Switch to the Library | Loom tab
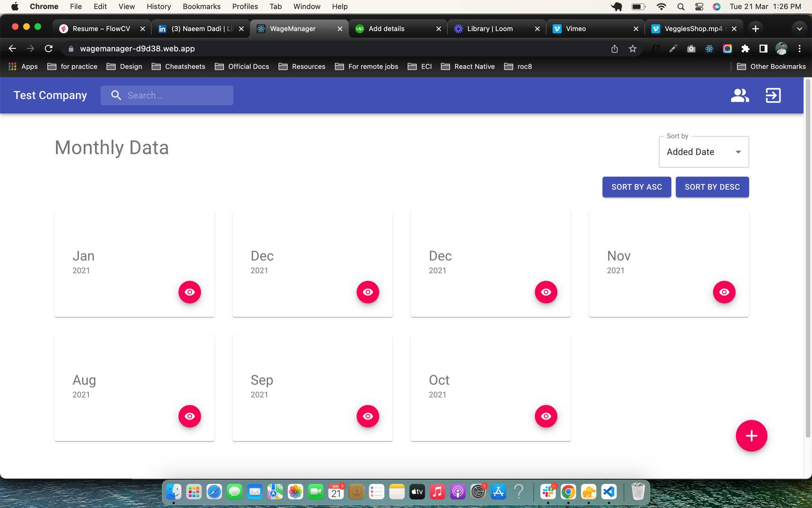Screen dimensions: 812x508 490,29
